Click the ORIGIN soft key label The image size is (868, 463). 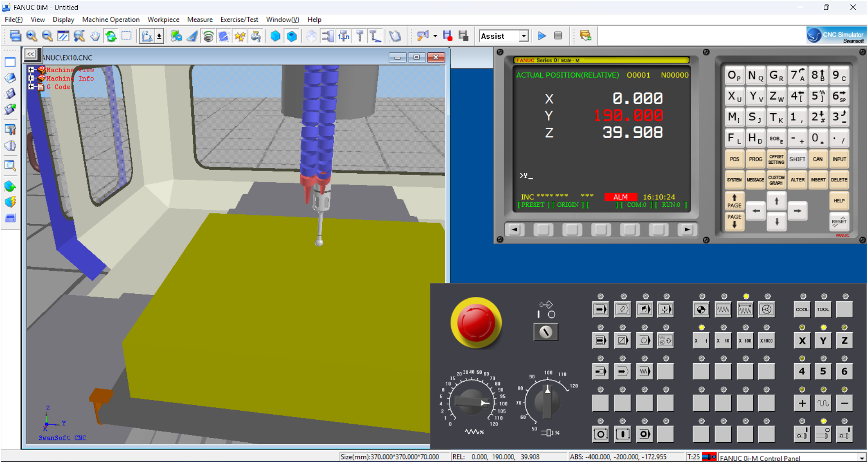tap(568, 205)
